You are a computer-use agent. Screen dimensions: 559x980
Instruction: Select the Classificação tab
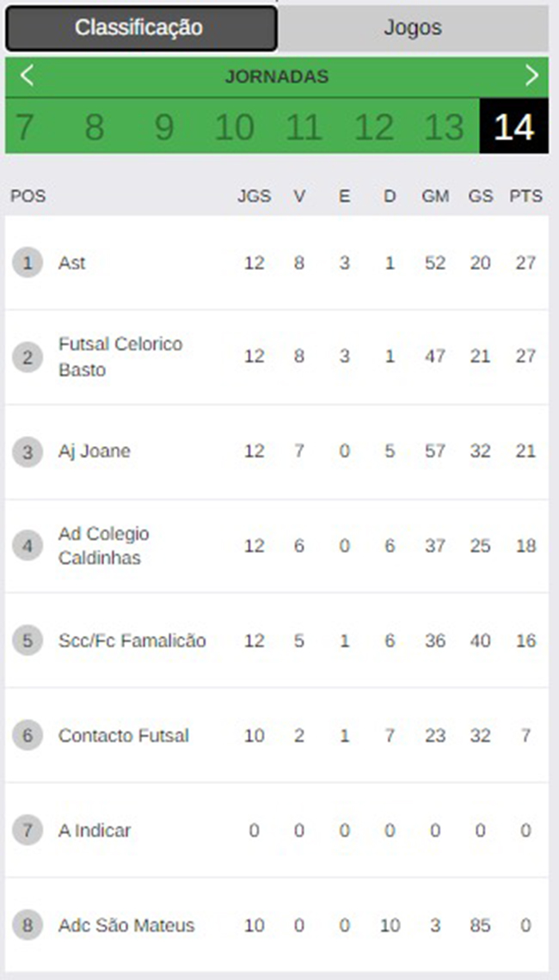pos(141,28)
